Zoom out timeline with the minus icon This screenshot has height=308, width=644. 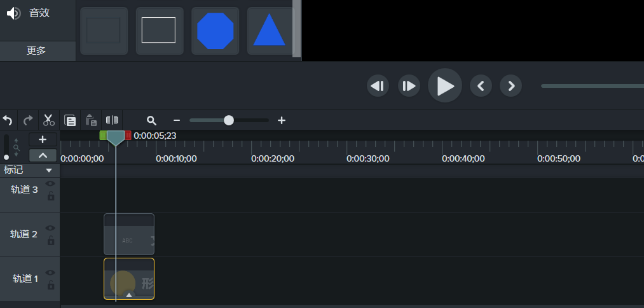click(x=177, y=120)
